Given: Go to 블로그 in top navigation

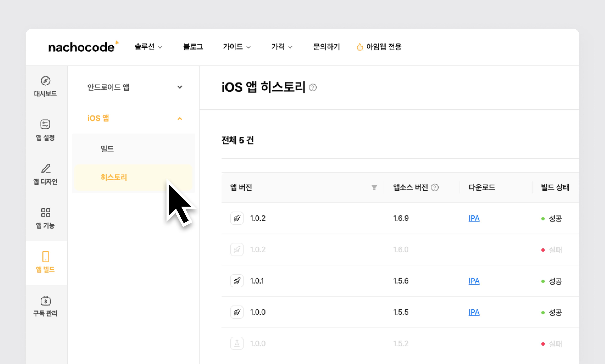Looking at the screenshot, I should [x=193, y=47].
